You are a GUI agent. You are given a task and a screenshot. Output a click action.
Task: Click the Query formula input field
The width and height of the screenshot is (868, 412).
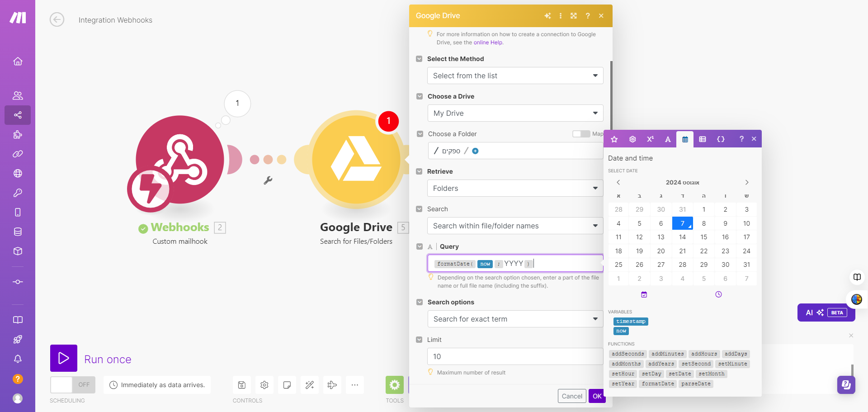515,263
